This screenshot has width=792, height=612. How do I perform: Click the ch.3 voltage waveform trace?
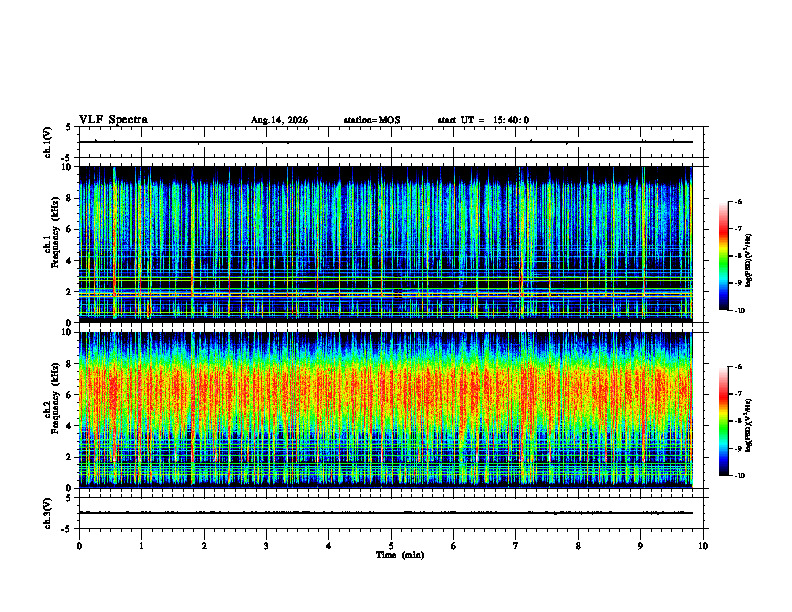coord(386,513)
